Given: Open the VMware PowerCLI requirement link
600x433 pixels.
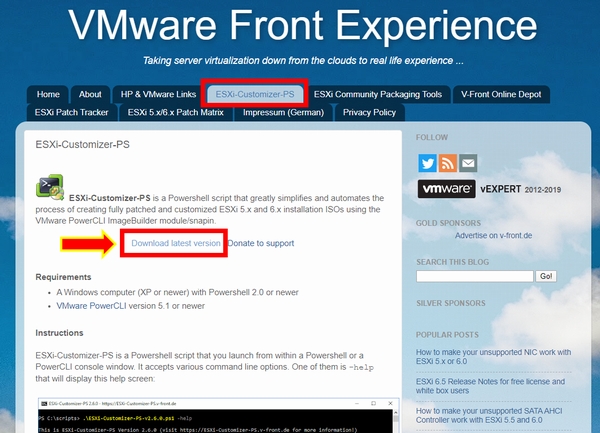Looking at the screenshot, I should [x=91, y=306].
